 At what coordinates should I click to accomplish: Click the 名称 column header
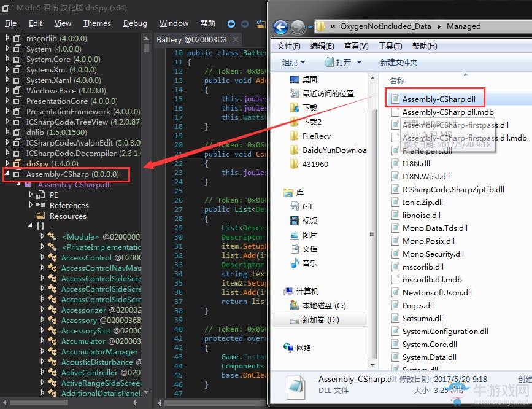[396, 80]
